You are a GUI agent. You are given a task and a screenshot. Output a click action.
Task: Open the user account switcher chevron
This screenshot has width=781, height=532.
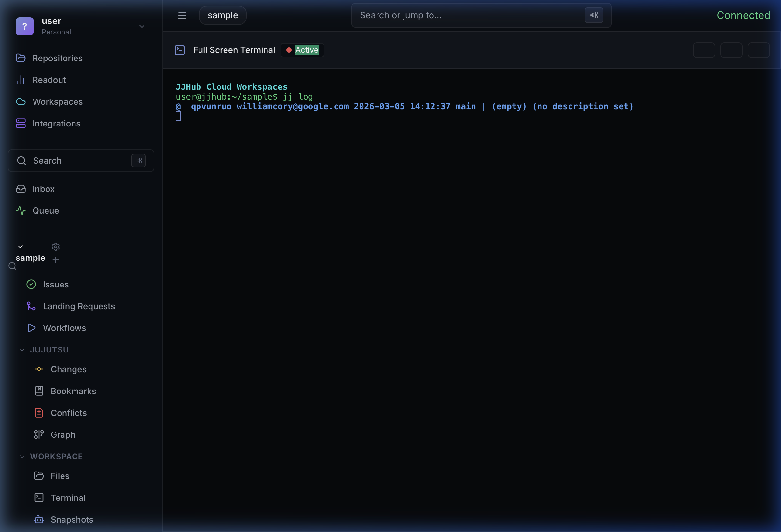[142, 26]
